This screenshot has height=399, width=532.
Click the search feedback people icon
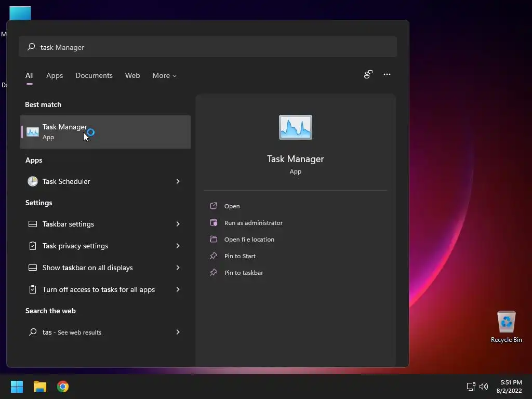point(368,74)
